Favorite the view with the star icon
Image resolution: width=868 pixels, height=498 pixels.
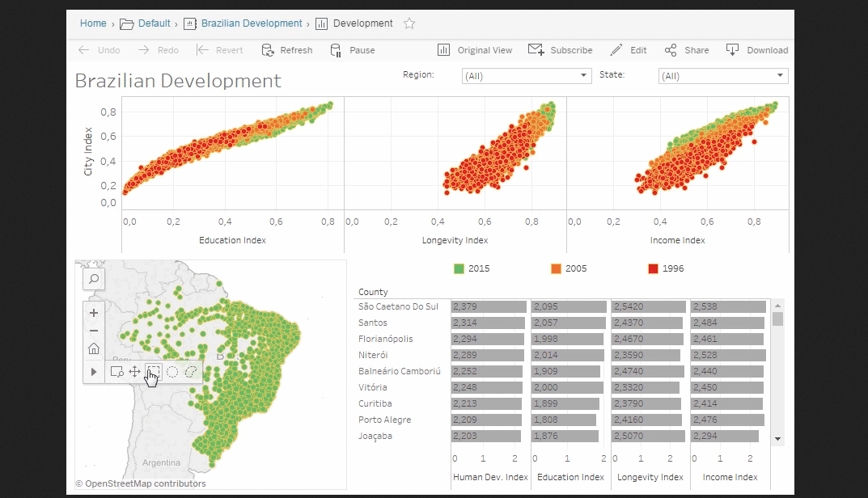(409, 23)
